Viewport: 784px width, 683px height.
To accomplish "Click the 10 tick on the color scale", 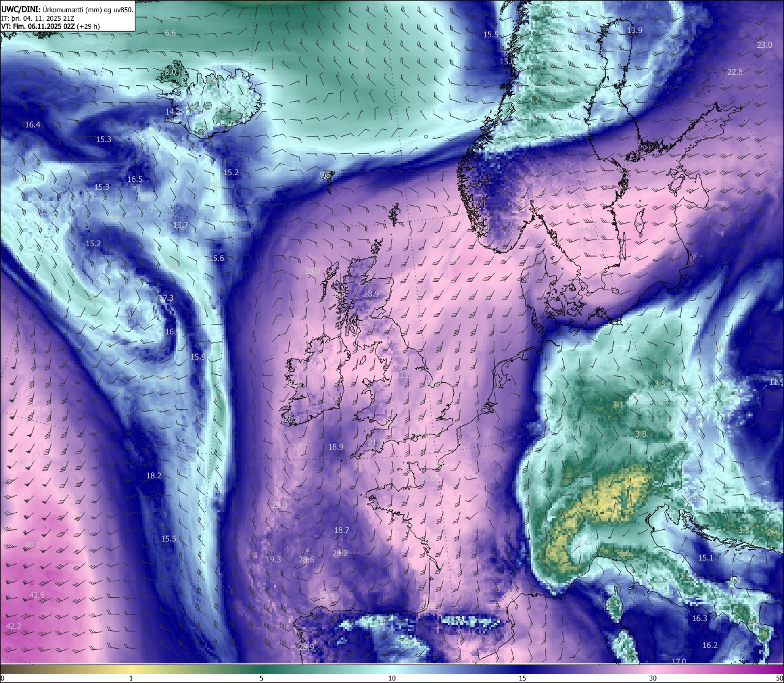I will point(392,678).
